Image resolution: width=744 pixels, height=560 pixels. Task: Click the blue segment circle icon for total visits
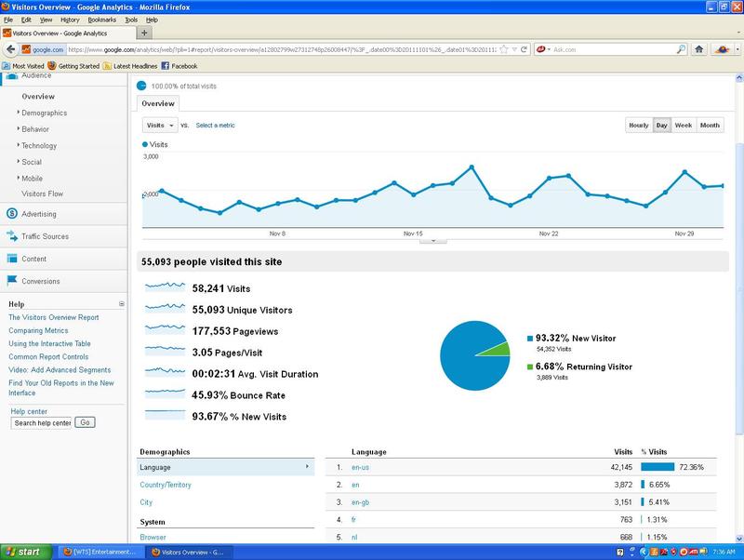pos(141,86)
